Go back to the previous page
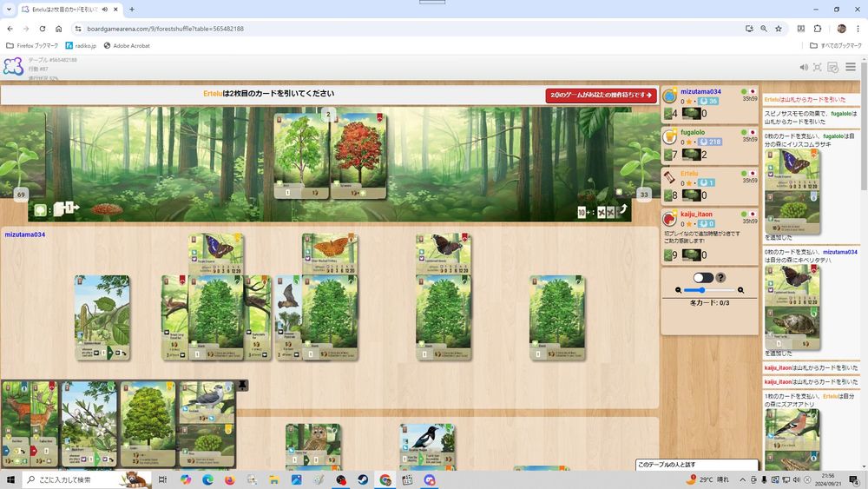Viewport: 868px width, 489px height. (x=10, y=29)
